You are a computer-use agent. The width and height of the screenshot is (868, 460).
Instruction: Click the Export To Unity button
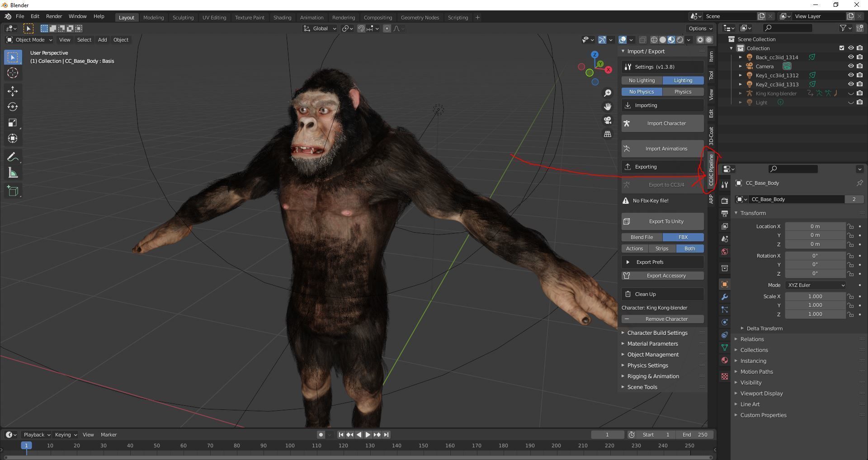tap(662, 221)
